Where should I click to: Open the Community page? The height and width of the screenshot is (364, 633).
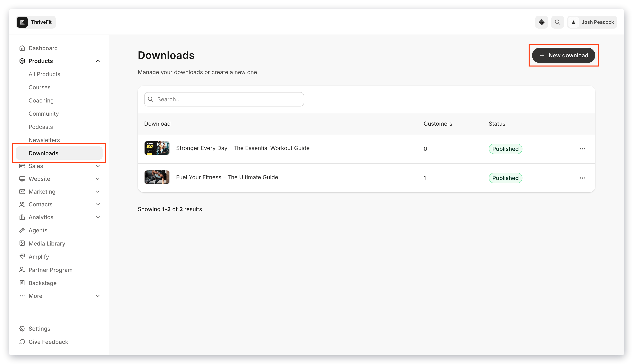(44, 114)
